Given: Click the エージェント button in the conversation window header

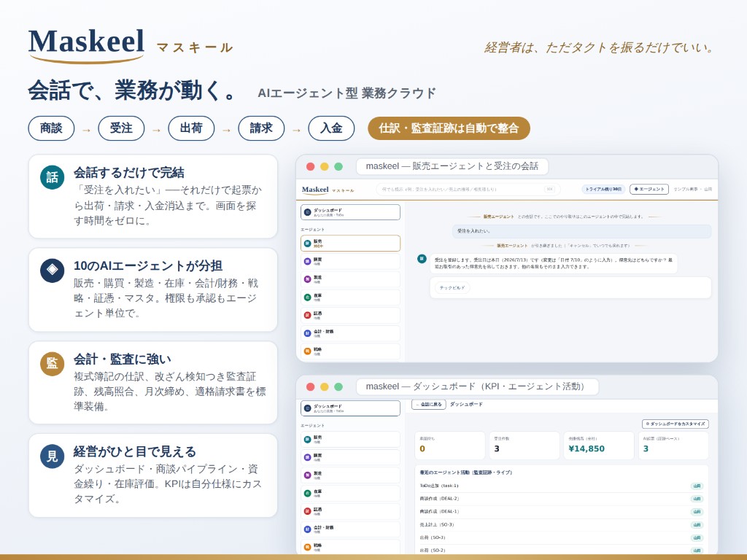Looking at the screenshot, I should tap(649, 189).
